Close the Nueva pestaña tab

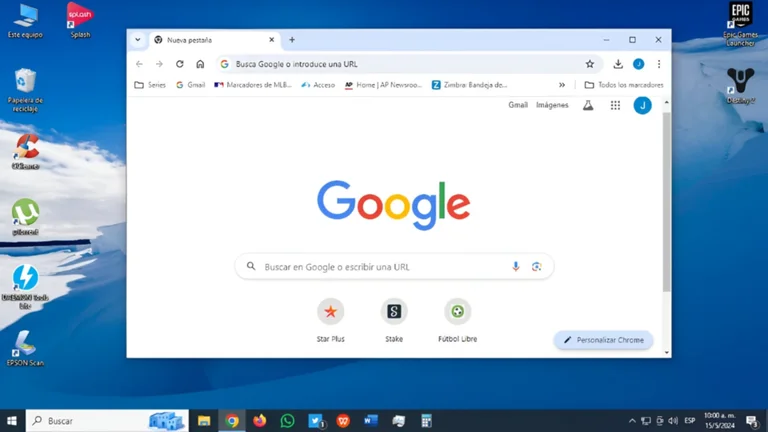point(272,40)
